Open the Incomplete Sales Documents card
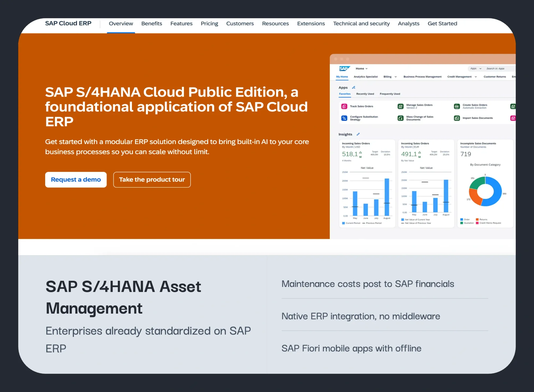534x392 pixels. tap(485, 183)
